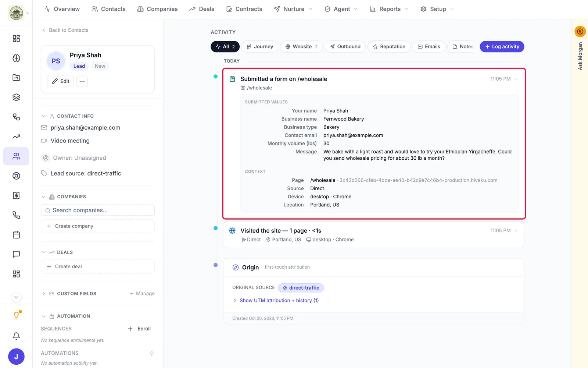Expand the Visited the site activity chevron
Screen dimensions: 588x368
coord(516,231)
